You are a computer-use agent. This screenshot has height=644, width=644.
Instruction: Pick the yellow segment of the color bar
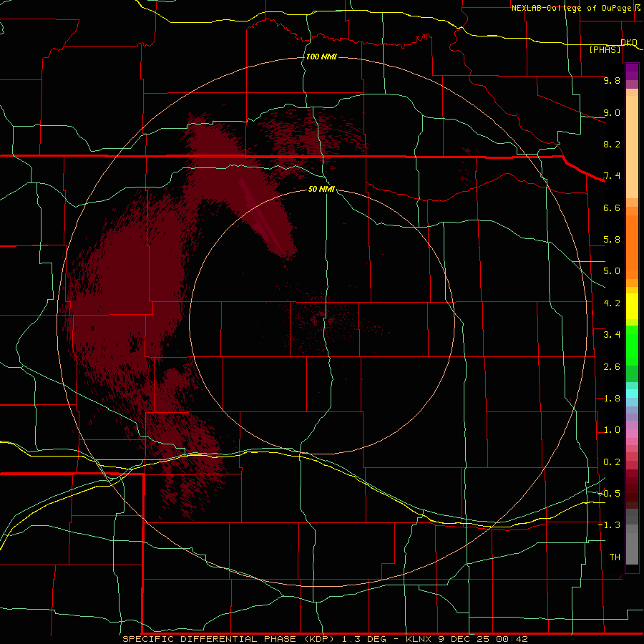tap(632, 306)
